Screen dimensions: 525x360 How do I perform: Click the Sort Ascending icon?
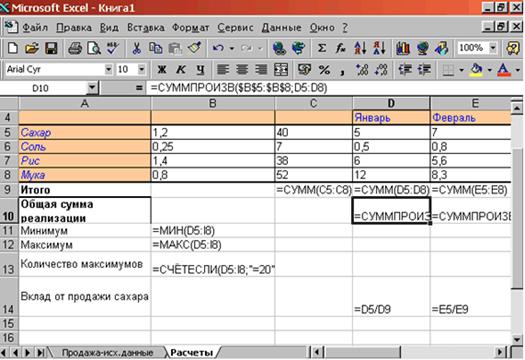click(360, 49)
